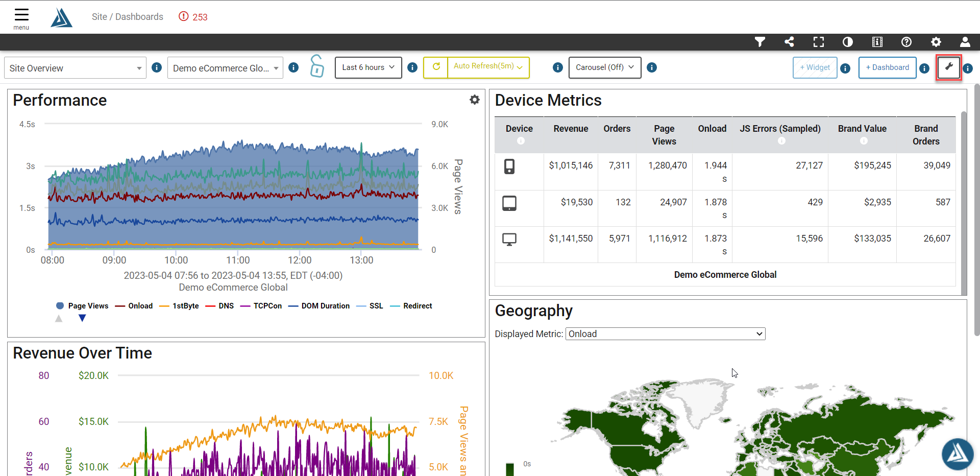Open the 253 alerts indicator
The width and height of the screenshot is (980, 476).
pos(193,17)
